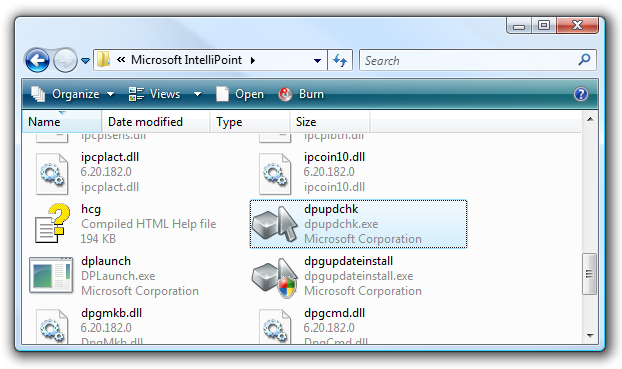Screen dimensions: 622x369
Task: Click the blue Back arrow button
Action: (x=37, y=61)
